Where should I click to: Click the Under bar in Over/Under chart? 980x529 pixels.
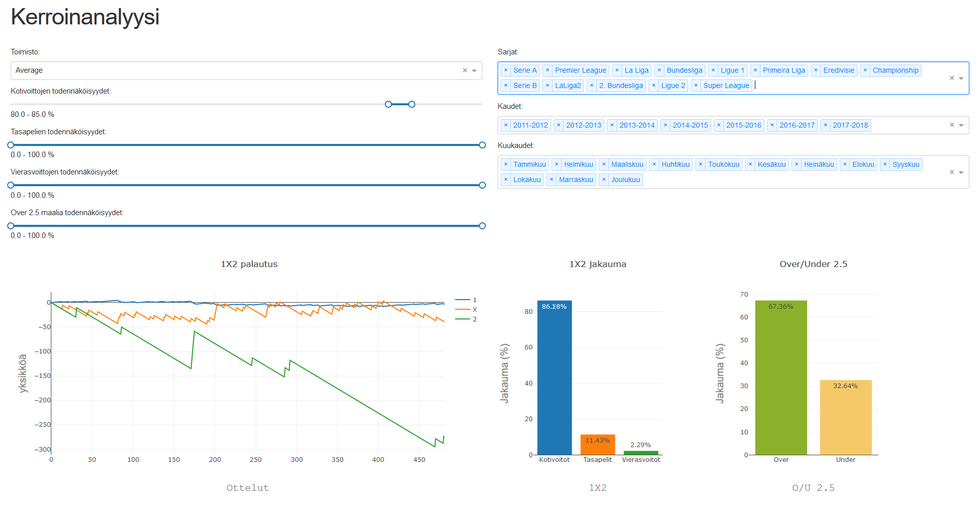pos(845,417)
